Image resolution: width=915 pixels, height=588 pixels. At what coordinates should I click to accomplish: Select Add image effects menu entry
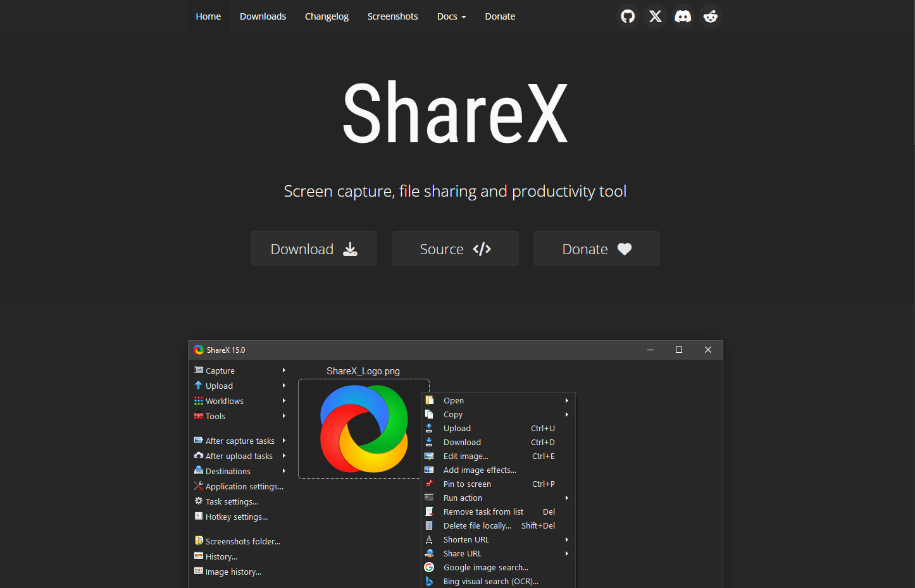[498, 470]
